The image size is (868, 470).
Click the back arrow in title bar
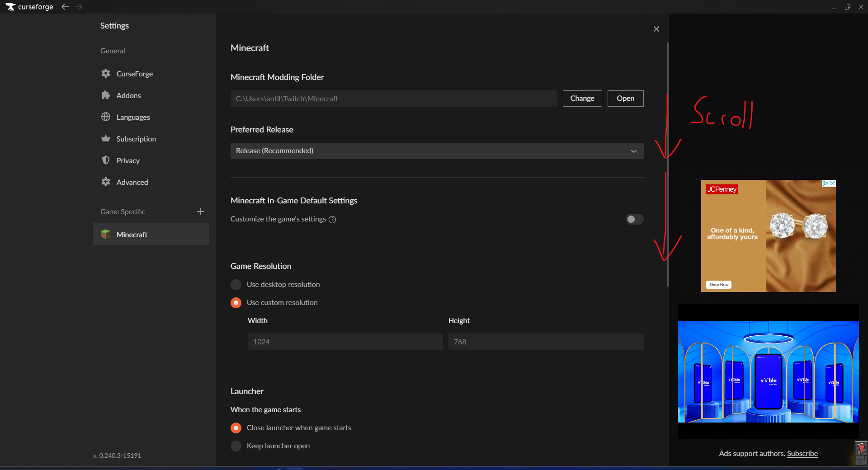pyautogui.click(x=65, y=7)
